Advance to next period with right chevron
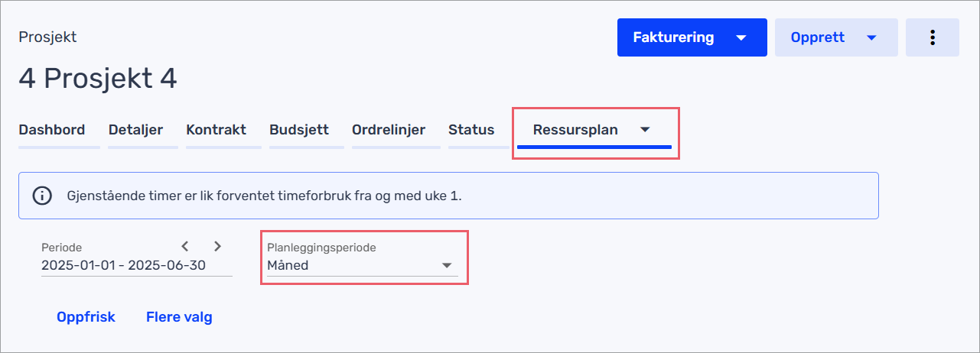980x353 pixels. pyautogui.click(x=217, y=246)
